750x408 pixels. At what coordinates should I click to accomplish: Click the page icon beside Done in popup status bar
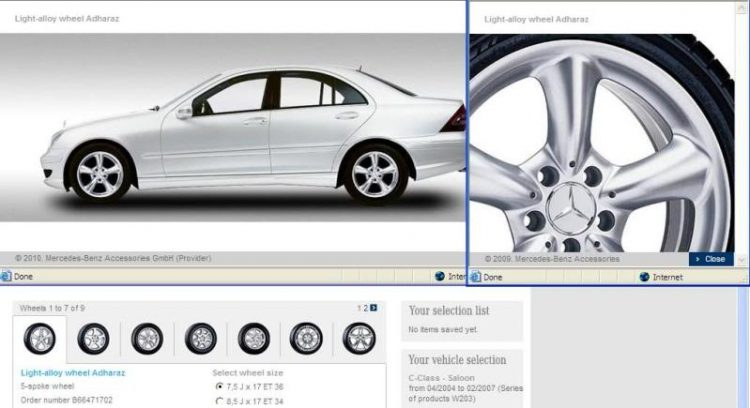pos(476,277)
